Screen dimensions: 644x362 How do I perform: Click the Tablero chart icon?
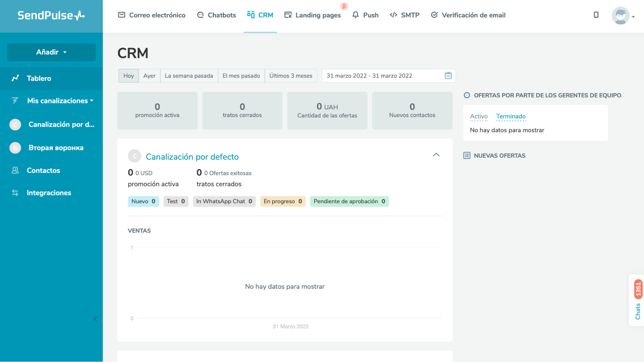click(x=15, y=78)
